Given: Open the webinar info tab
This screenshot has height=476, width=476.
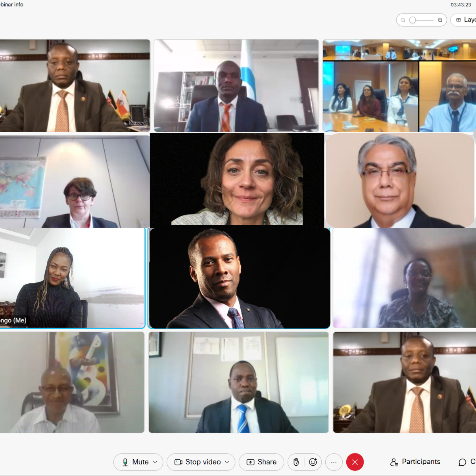Looking at the screenshot, I should 12,5.
